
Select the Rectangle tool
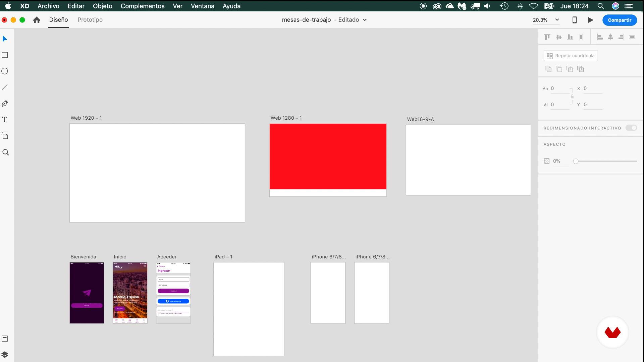pos(5,55)
